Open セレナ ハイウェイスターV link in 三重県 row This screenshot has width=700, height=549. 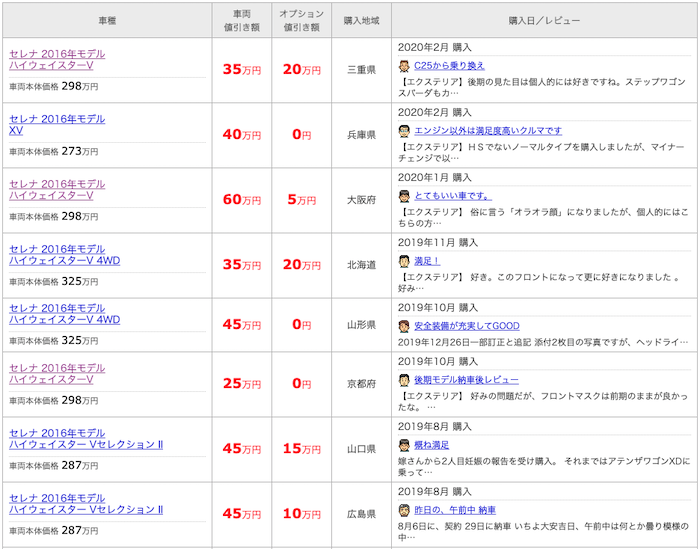click(x=57, y=60)
